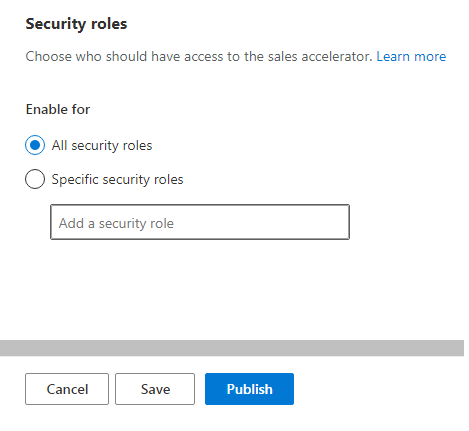
Task: Click the 'Enable for' label
Action: pyautogui.click(x=58, y=109)
